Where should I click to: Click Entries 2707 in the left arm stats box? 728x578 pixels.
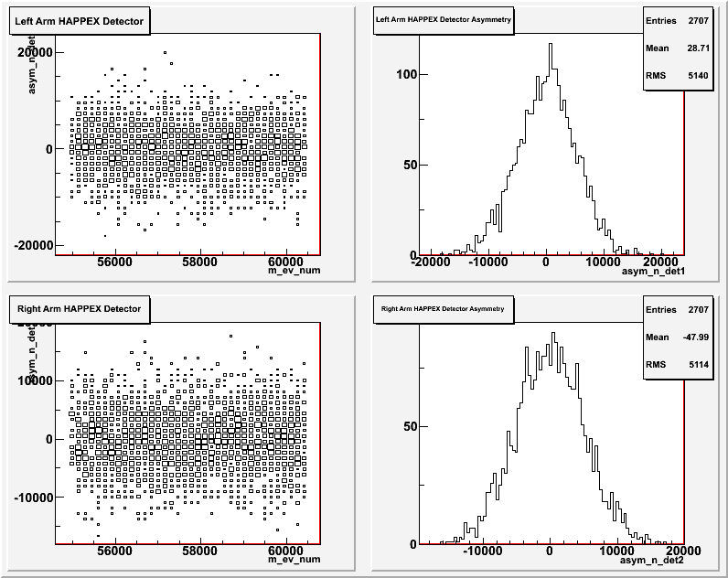(678, 21)
